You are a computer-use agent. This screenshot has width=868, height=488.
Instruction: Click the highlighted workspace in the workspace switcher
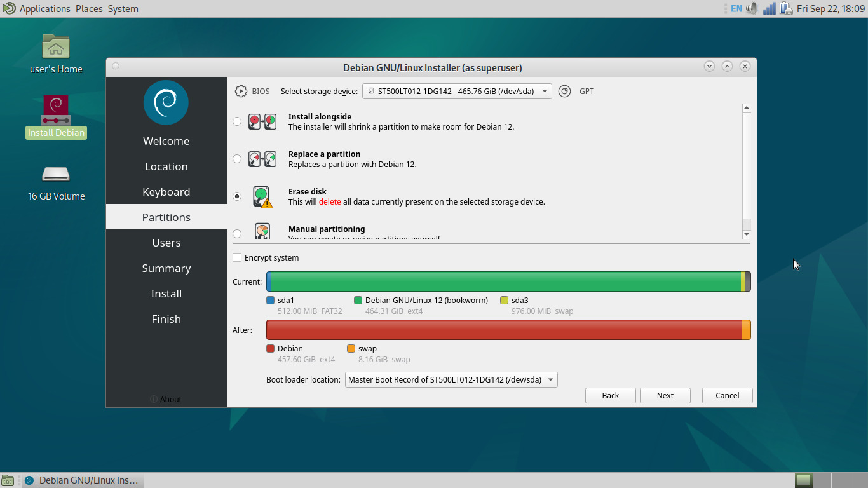[804, 480]
